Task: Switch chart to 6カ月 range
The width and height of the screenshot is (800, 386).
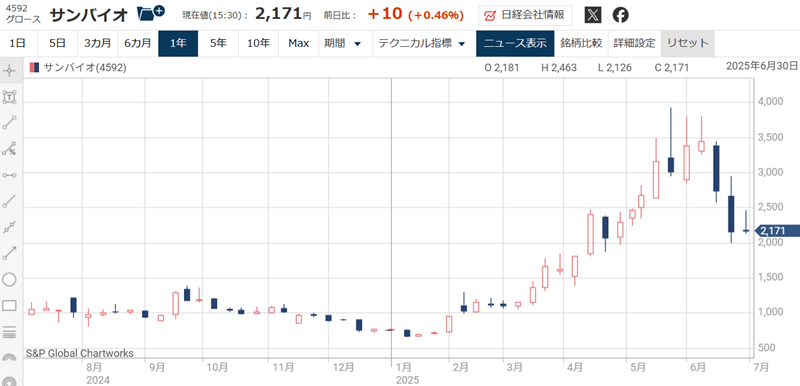Action: pyautogui.click(x=138, y=43)
